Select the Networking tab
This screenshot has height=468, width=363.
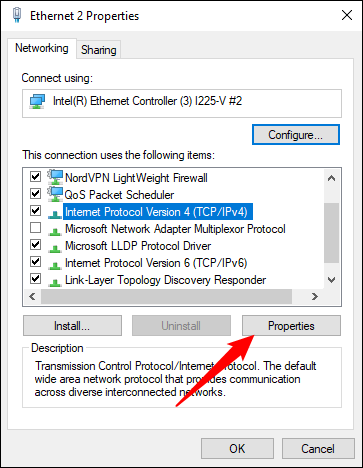42,48
